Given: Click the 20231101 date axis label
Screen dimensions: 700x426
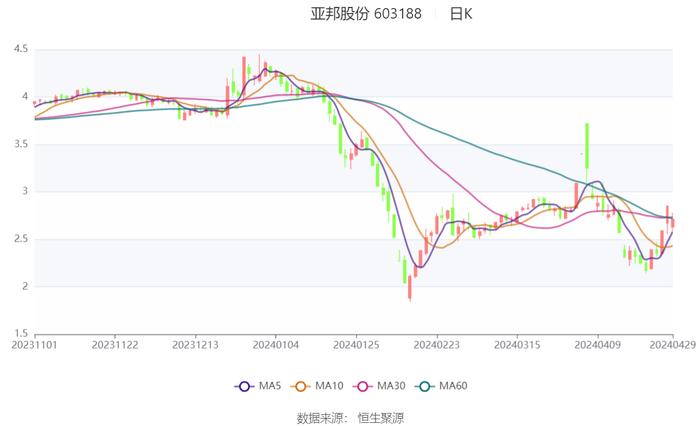Looking at the screenshot, I should [35, 345].
